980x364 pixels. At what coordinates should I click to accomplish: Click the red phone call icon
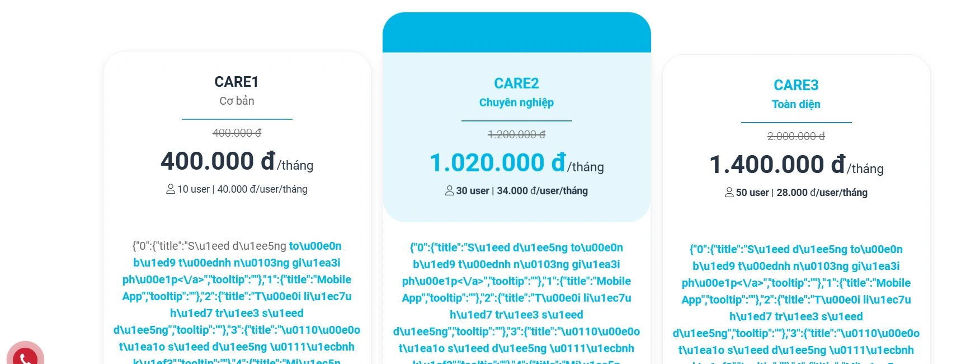coord(25,357)
